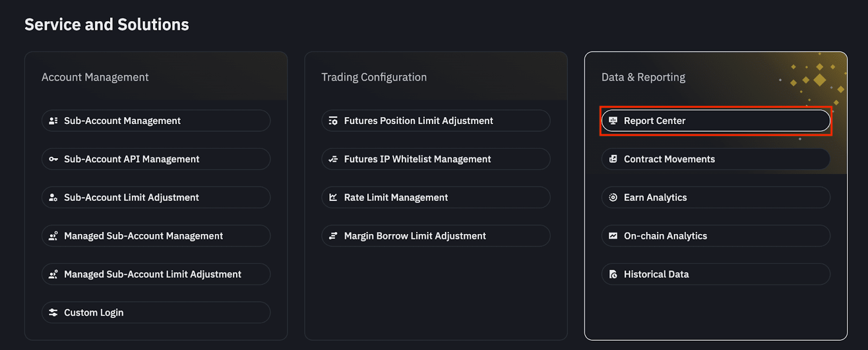
Task: Click the Custom Login sliders icon
Action: tap(53, 313)
